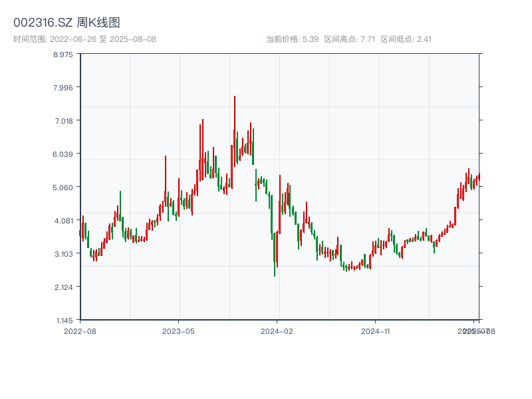This screenshot has height=399, width=532.
Task: Click x-axis date label 2024-11
Action: coord(375,331)
